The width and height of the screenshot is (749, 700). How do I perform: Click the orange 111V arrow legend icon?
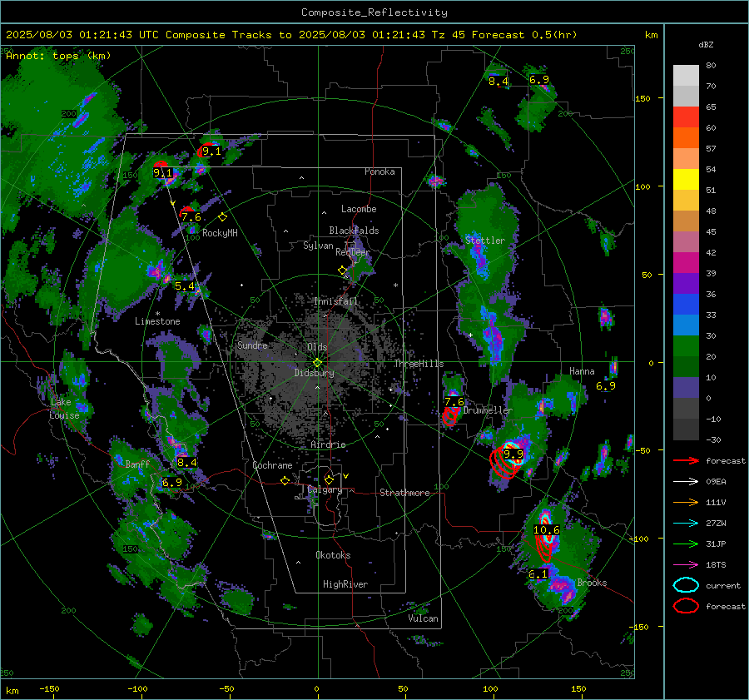tap(686, 502)
